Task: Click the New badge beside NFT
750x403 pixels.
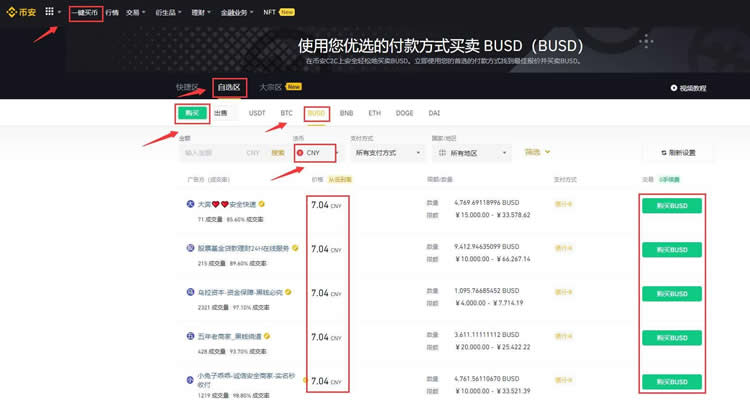Action: point(287,12)
